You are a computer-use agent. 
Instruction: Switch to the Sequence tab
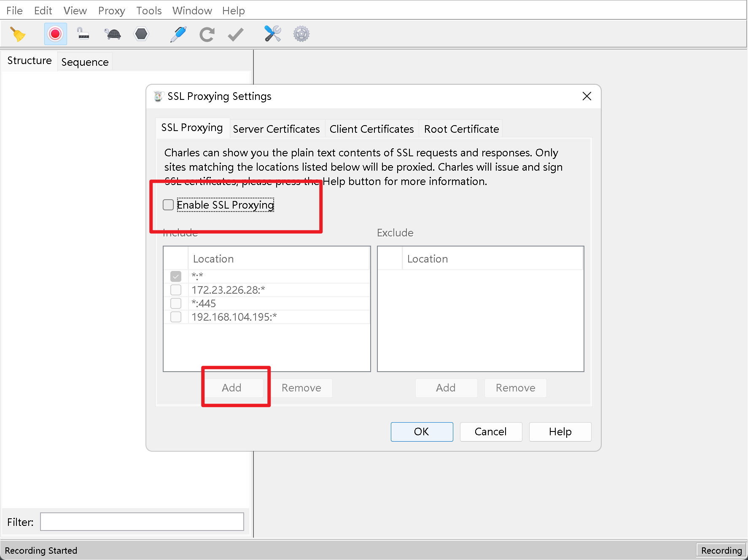point(85,62)
